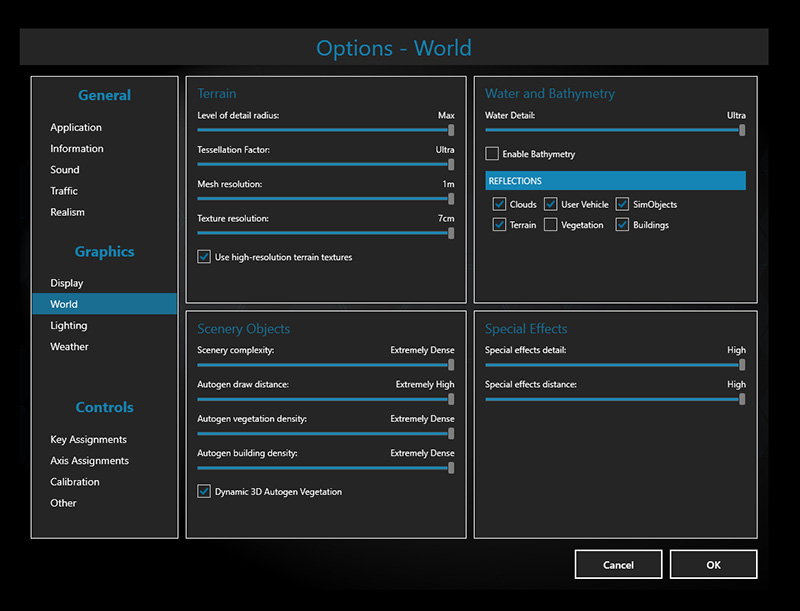This screenshot has width=800, height=611.
Task: Click the 'Max' level of detail value
Action: point(446,116)
